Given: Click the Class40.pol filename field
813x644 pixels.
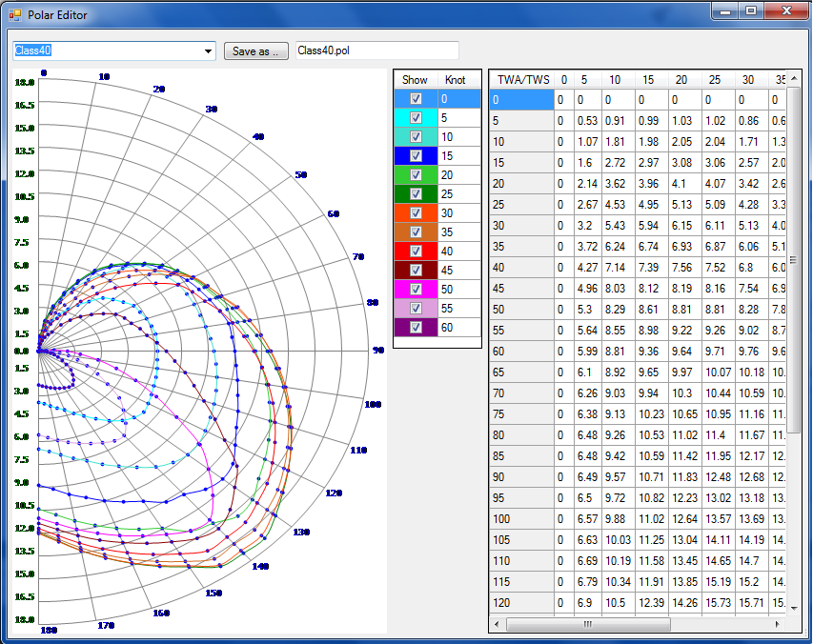Looking at the screenshot, I should coord(376,50).
